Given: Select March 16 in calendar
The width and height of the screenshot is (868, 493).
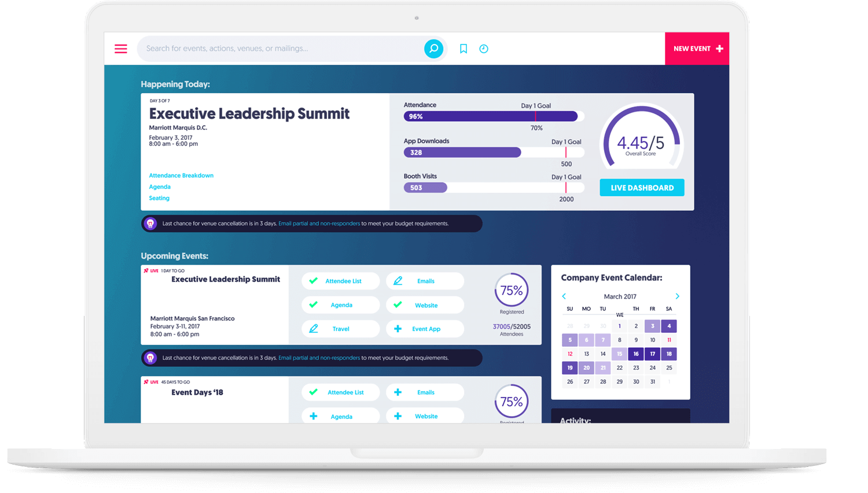Looking at the screenshot, I should coord(636,354).
